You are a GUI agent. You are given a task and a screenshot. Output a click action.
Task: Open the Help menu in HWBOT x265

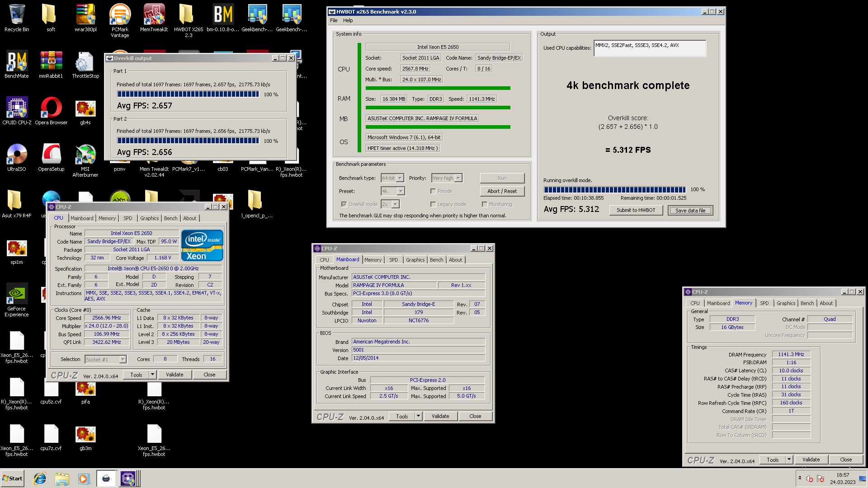(348, 20)
